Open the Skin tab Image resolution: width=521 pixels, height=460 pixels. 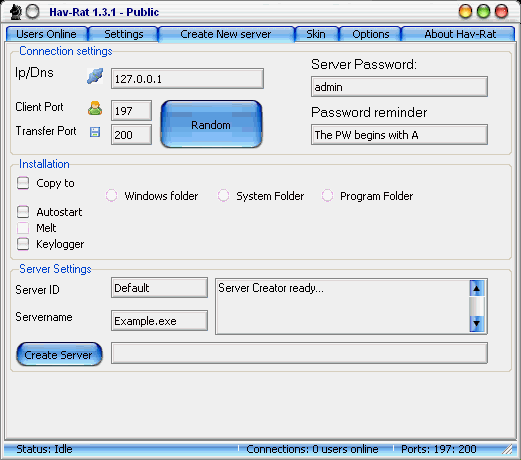coord(316,34)
